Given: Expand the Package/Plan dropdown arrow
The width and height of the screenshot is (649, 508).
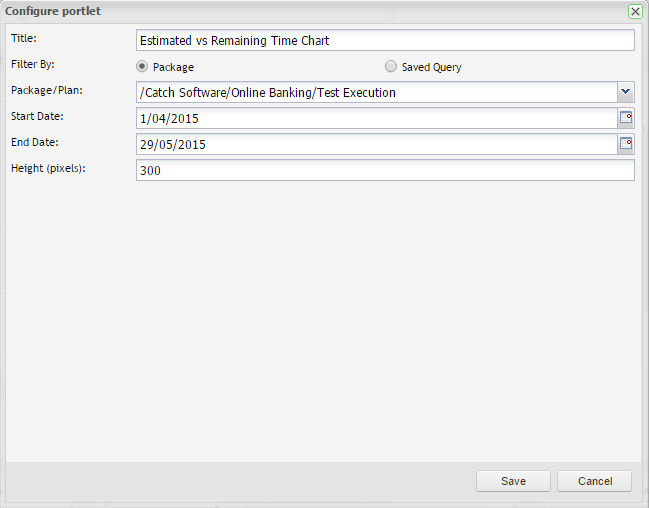Looking at the screenshot, I should pos(626,92).
